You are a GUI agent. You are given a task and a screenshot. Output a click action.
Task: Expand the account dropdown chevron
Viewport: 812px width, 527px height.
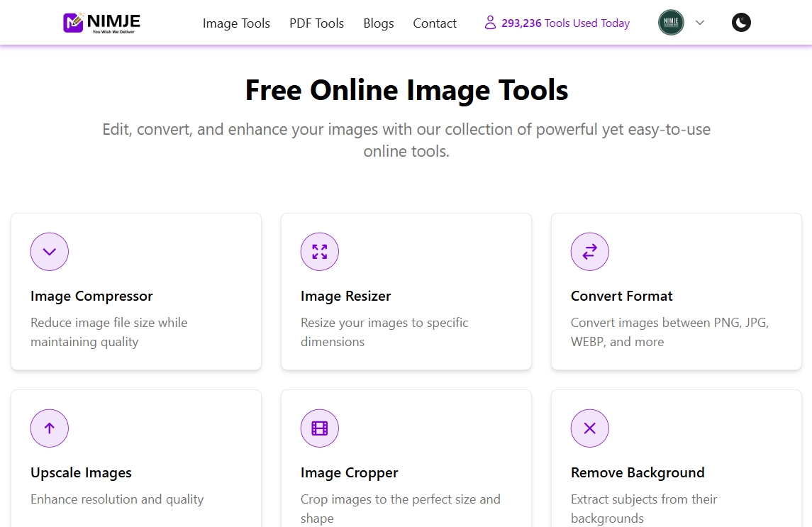[700, 23]
